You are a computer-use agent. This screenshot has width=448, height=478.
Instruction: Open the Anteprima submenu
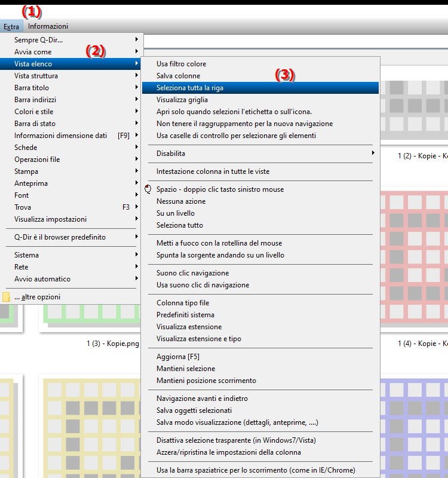pos(70,183)
